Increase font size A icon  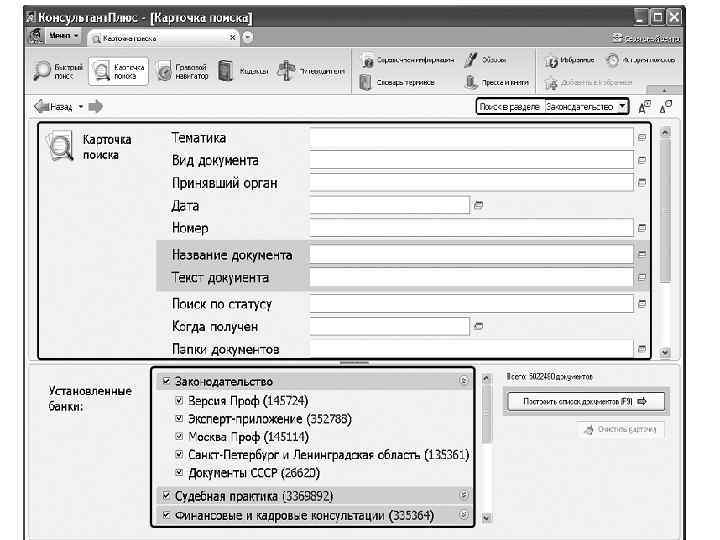[x=645, y=107]
